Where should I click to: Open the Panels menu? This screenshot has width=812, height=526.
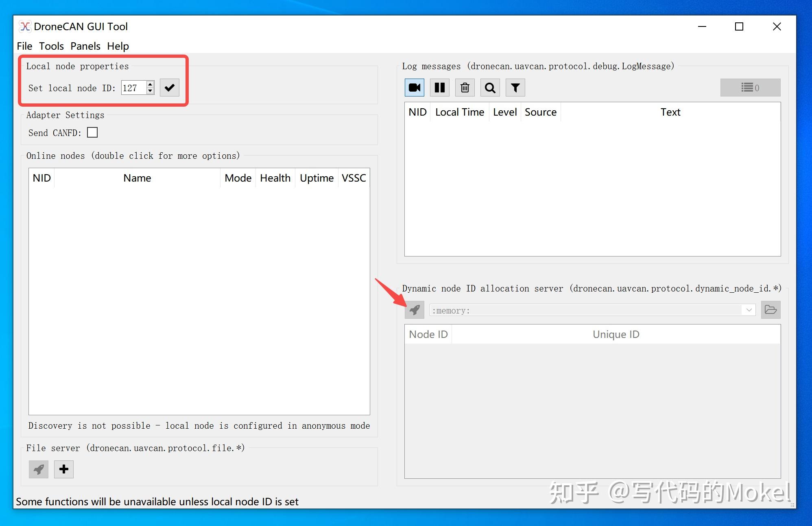tap(85, 46)
